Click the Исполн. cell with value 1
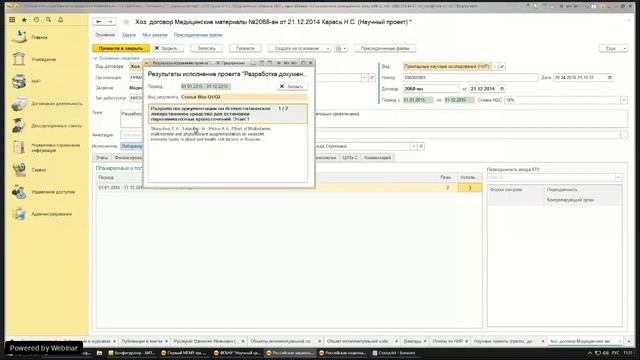Screen dimensions: 640x360 pyautogui.click(x=469, y=188)
